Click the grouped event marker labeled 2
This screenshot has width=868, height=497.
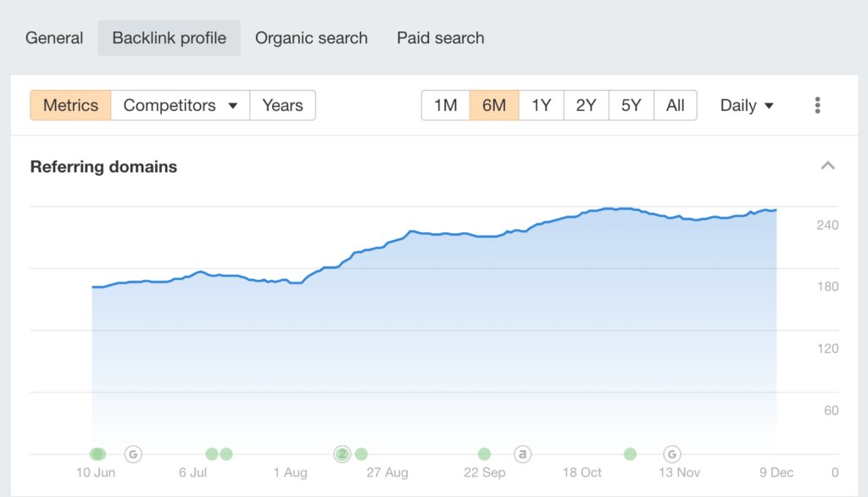[342, 455]
